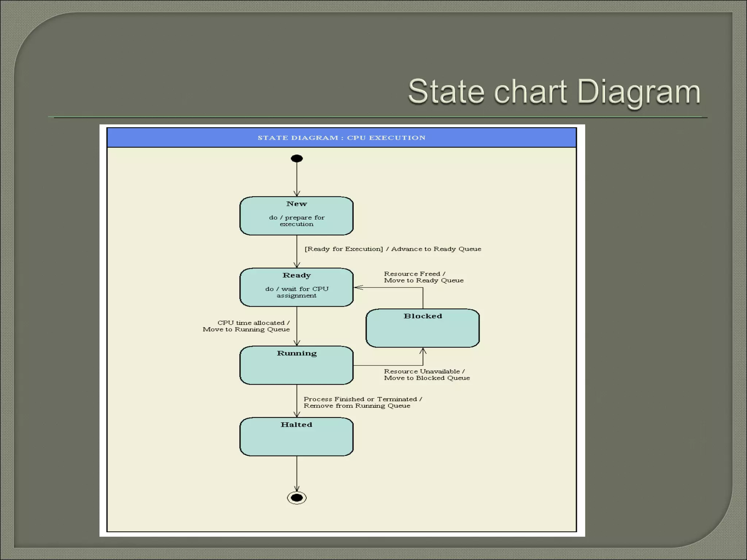Select the Running state box
Viewport: 747px width, 560px height.
tap(297, 365)
